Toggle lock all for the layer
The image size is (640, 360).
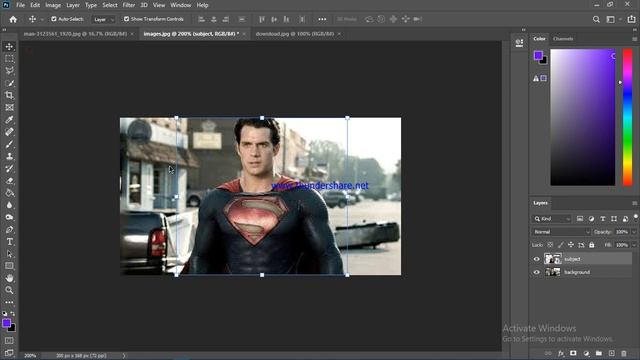[x=591, y=245]
